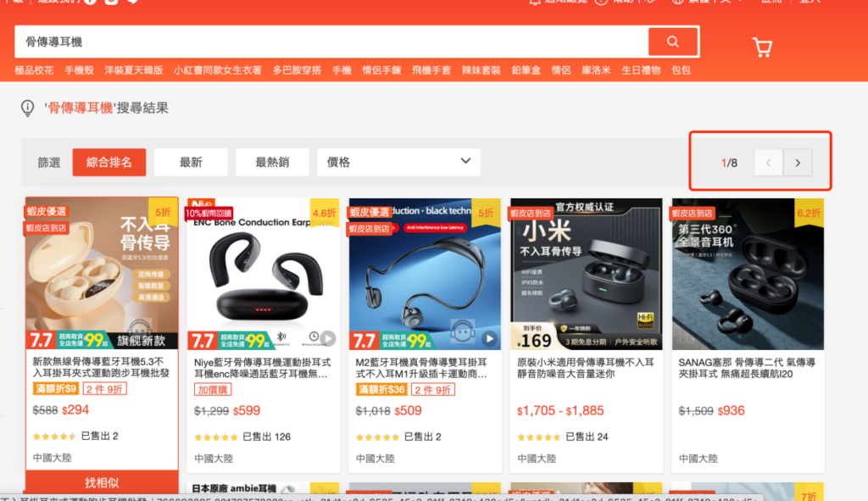Click the 情侶手鍊 keyword link
This screenshot has width=868, height=501.
point(381,70)
